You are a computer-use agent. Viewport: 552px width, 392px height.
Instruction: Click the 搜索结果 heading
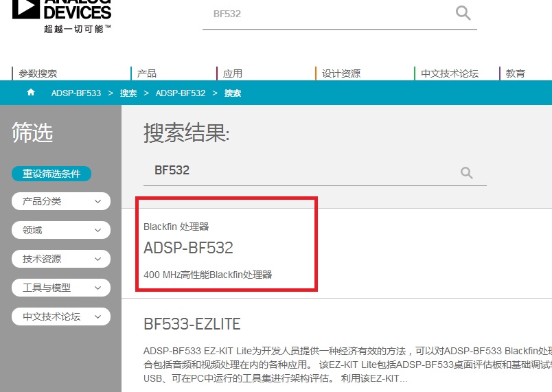pos(187,133)
